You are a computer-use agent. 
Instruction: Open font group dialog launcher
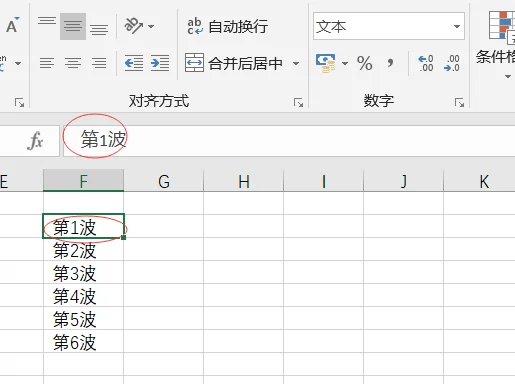(x=19, y=103)
